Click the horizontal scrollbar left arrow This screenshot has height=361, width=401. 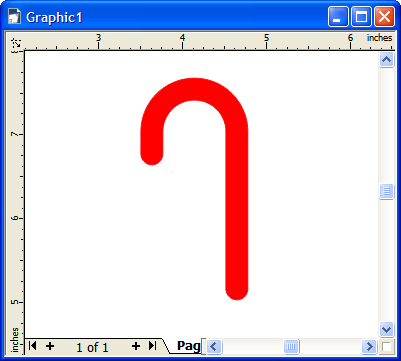click(x=214, y=347)
